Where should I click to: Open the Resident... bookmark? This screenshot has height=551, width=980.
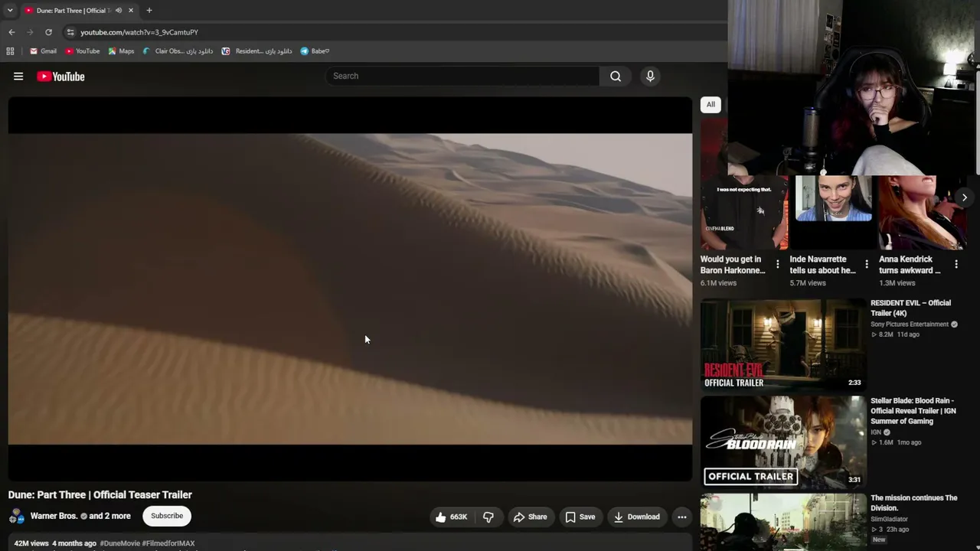pos(256,51)
